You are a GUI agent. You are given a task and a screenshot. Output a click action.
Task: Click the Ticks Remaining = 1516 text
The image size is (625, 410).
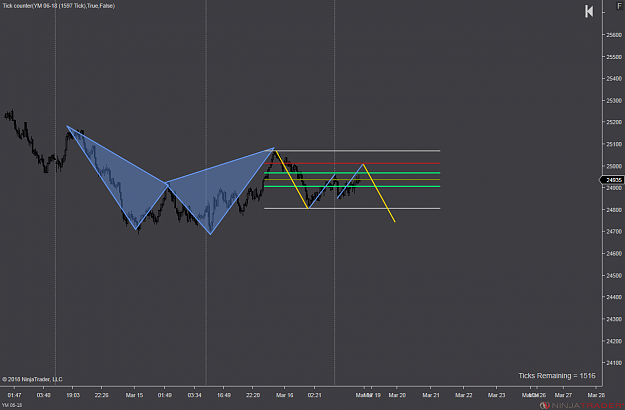tap(556, 376)
